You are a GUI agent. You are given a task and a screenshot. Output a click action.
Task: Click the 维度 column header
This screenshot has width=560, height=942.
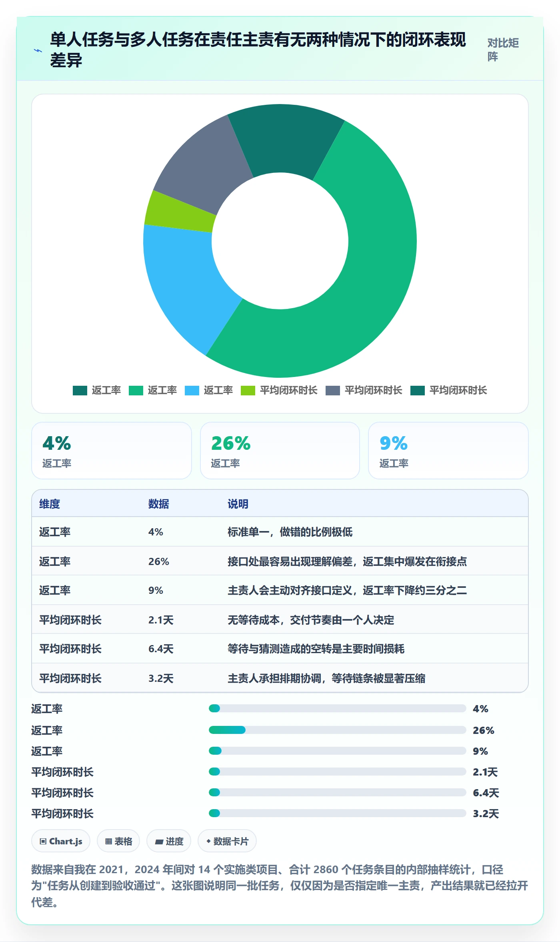tap(50, 504)
